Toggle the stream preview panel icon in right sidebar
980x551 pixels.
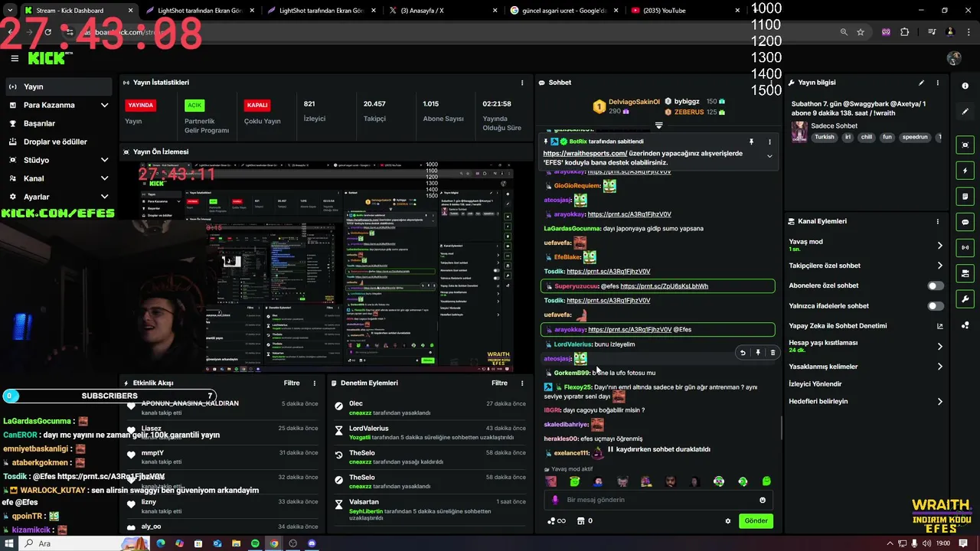tap(965, 145)
